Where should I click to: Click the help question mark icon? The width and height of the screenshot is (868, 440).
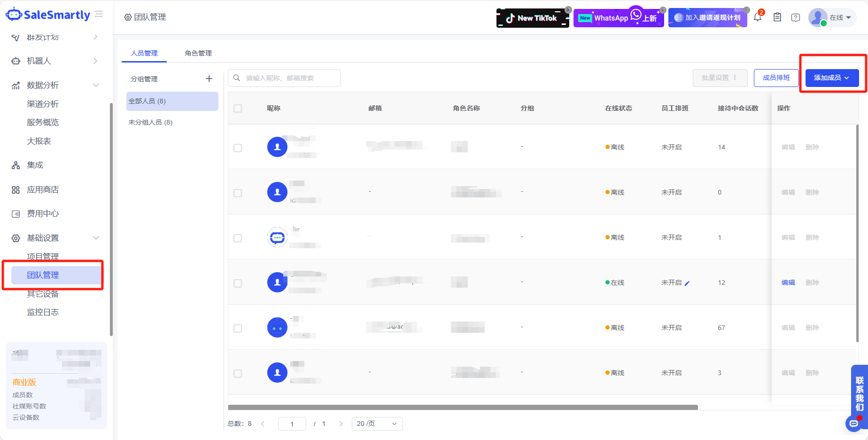tap(795, 17)
